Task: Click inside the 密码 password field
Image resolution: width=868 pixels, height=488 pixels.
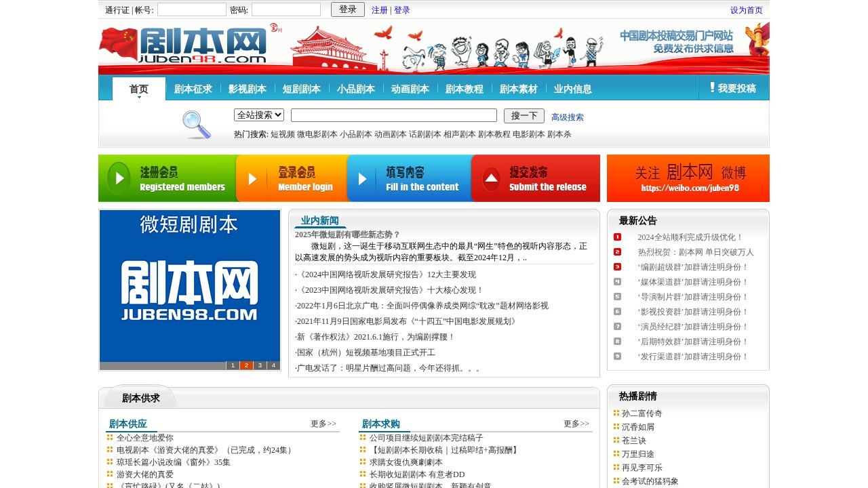Action: [285, 9]
